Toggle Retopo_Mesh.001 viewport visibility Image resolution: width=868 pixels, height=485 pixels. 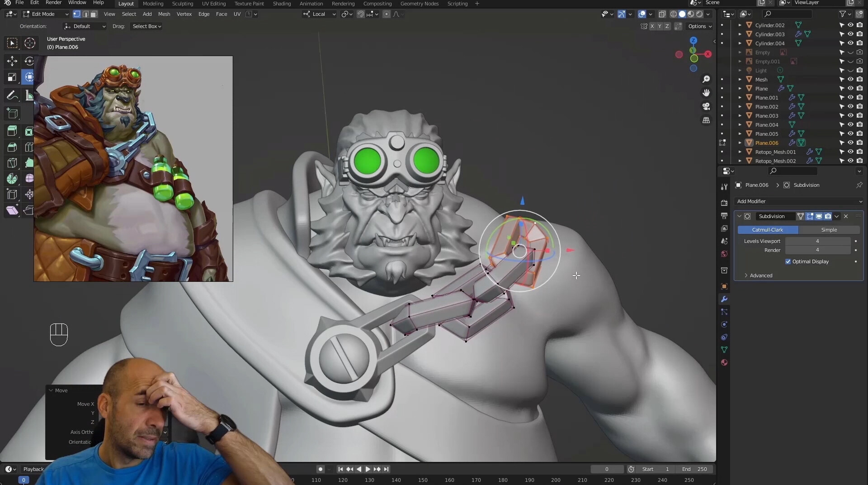(851, 152)
